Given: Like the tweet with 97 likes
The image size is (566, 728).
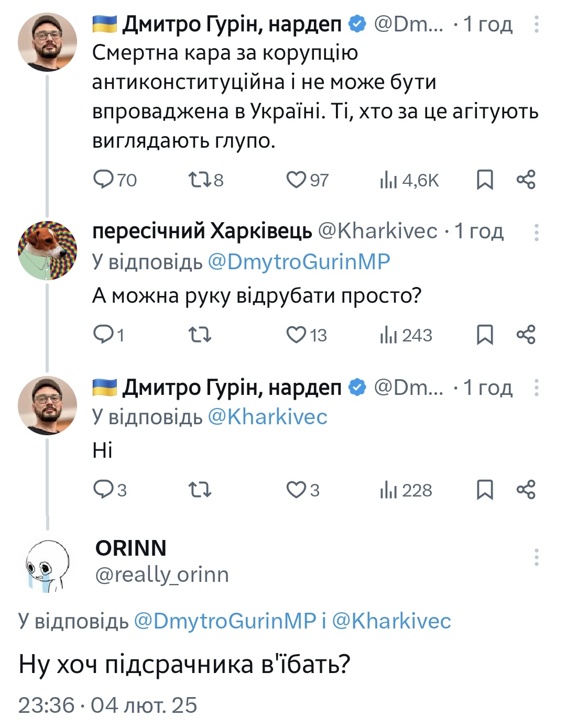Looking at the screenshot, I should [296, 180].
